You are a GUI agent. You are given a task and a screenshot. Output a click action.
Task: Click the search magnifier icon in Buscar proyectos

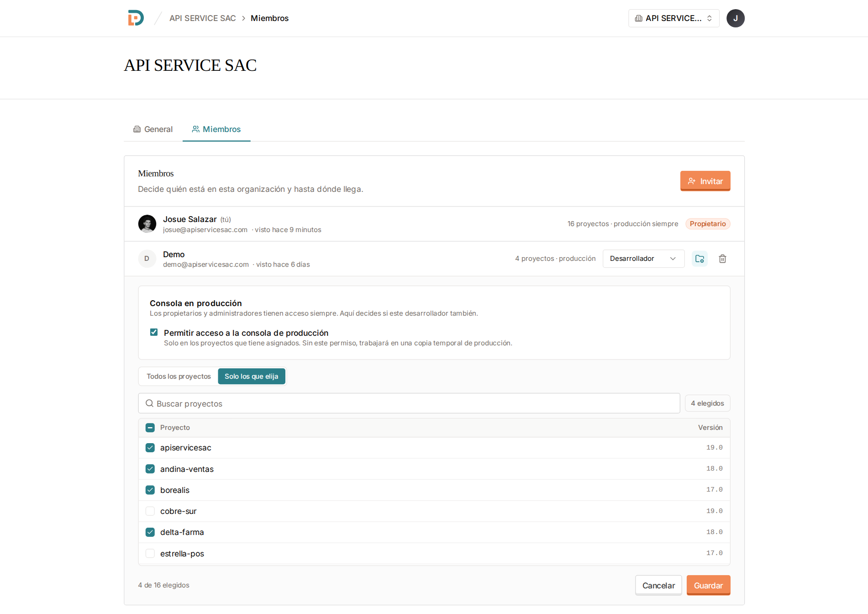coord(149,403)
